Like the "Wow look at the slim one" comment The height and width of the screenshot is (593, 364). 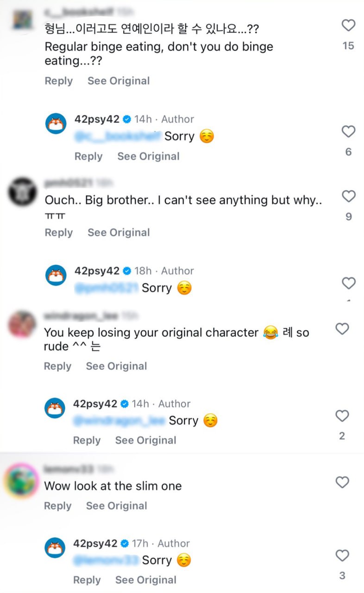[342, 482]
